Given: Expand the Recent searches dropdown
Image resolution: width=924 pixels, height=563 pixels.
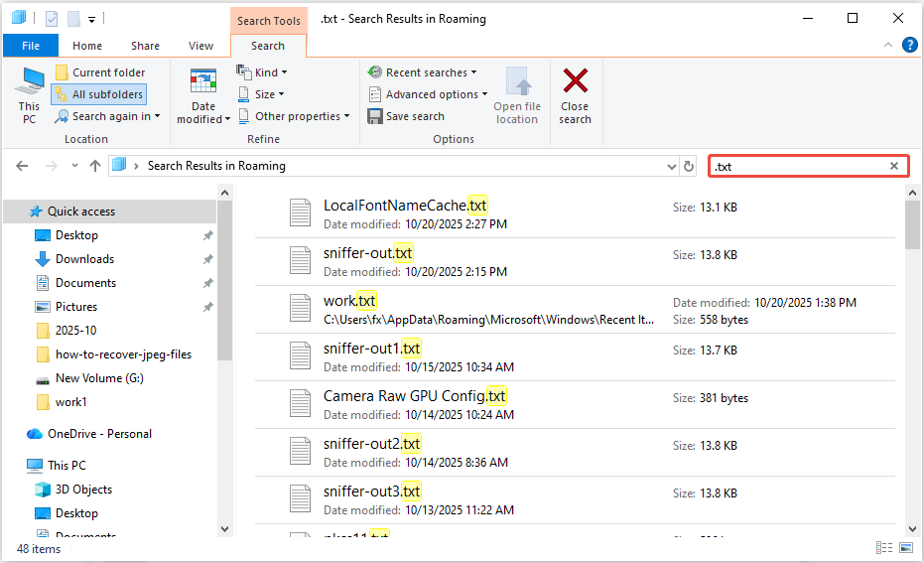Looking at the screenshot, I should [422, 72].
